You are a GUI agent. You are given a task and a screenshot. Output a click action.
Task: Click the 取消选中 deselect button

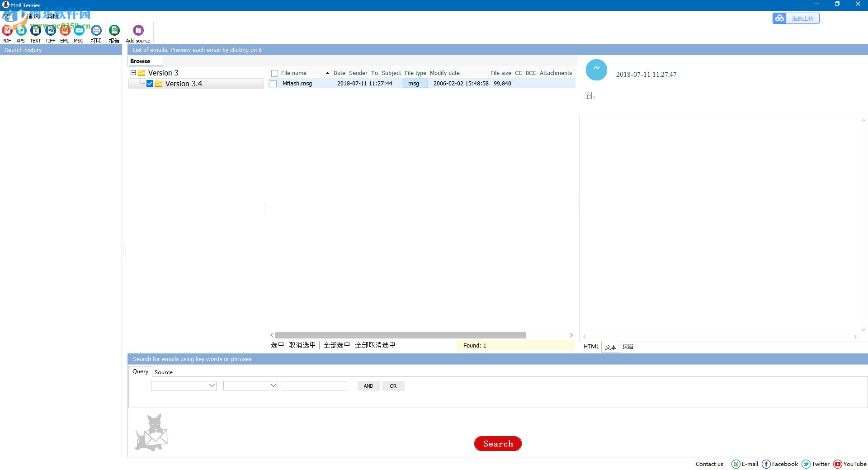[302, 345]
